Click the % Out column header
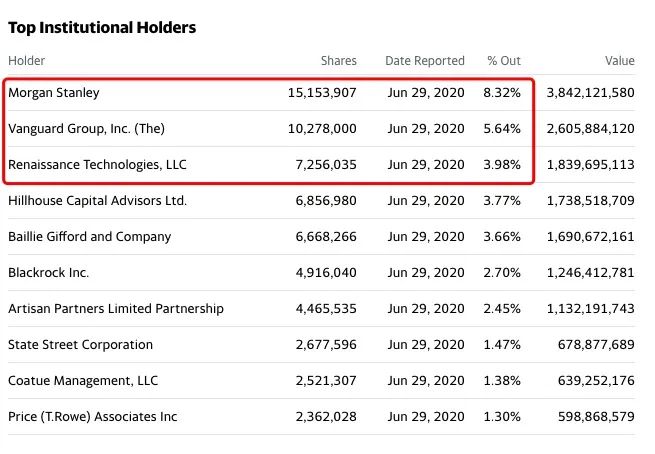The width and height of the screenshot is (655, 454). pos(503,61)
